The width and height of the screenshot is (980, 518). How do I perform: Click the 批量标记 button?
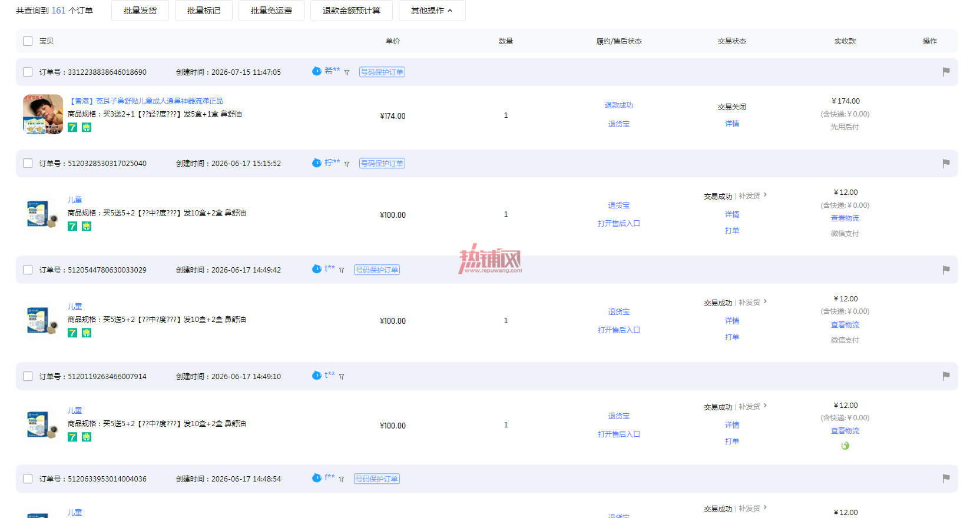[x=204, y=11]
